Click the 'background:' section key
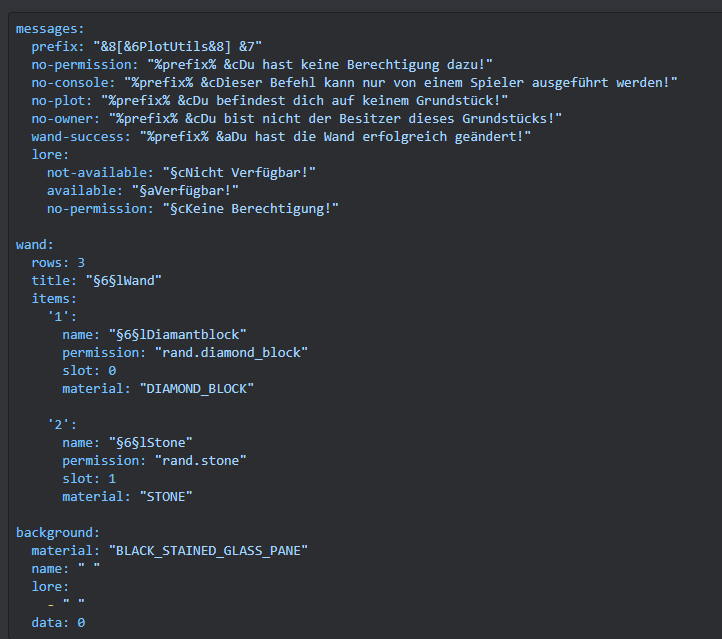The height and width of the screenshot is (639, 722). pyautogui.click(x=58, y=533)
